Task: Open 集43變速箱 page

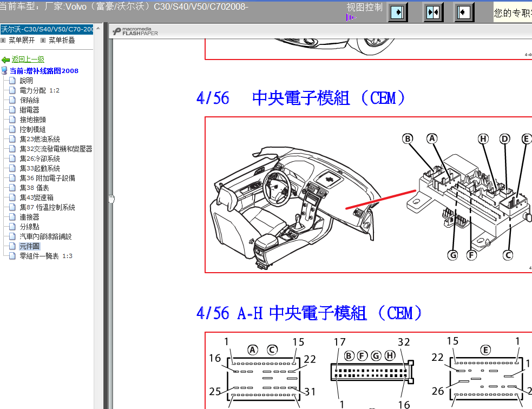Action: point(36,197)
